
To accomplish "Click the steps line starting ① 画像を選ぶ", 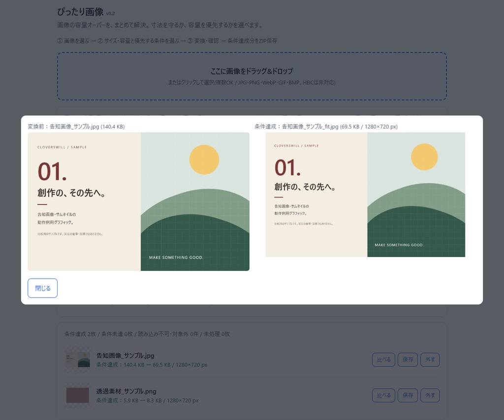I will (167, 41).
